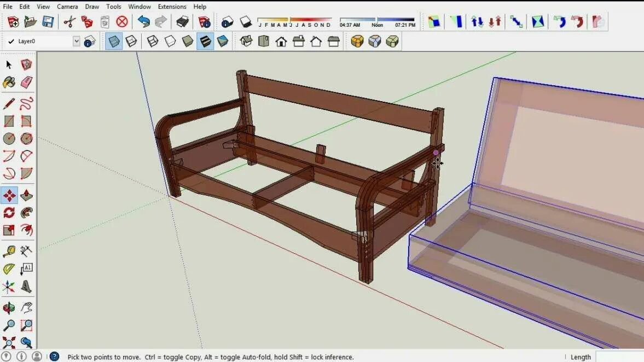644x362 pixels.
Task: Click the Cut scissors button
Action: coord(69,22)
